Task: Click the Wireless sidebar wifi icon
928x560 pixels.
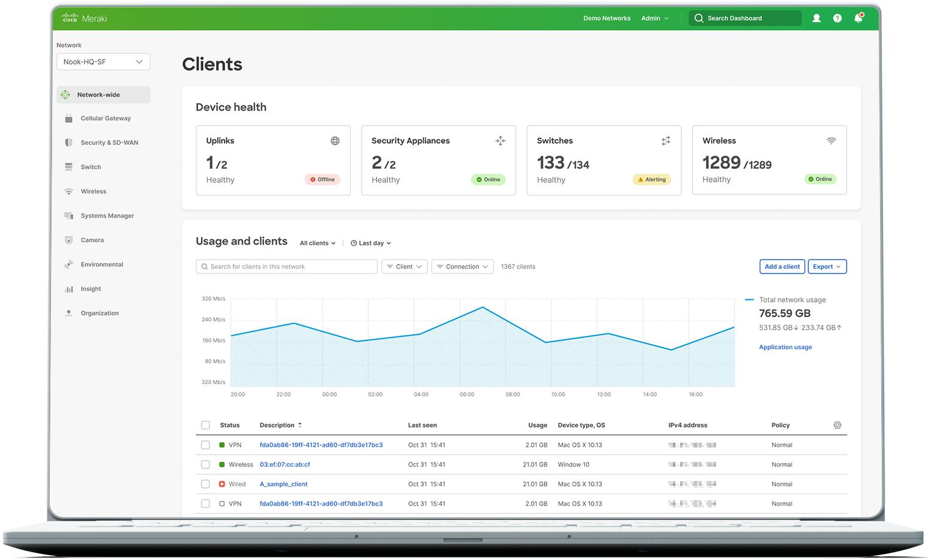Action: (x=69, y=191)
